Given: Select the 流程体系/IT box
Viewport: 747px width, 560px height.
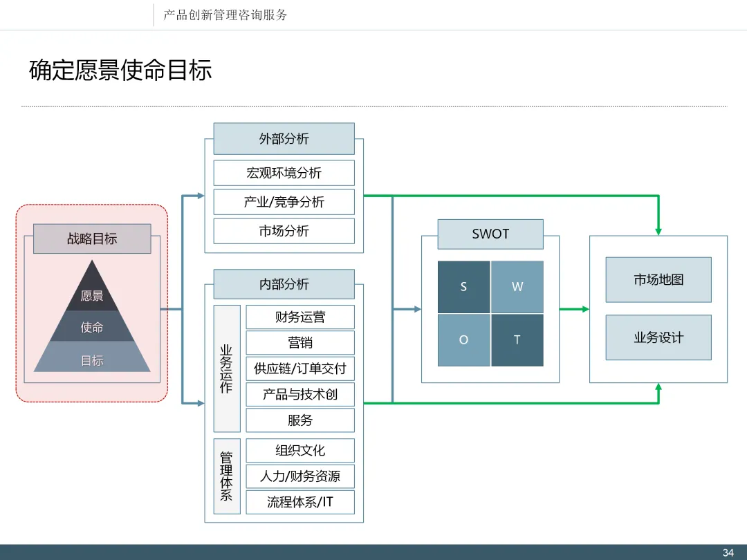Looking at the screenshot, I should point(300,502).
